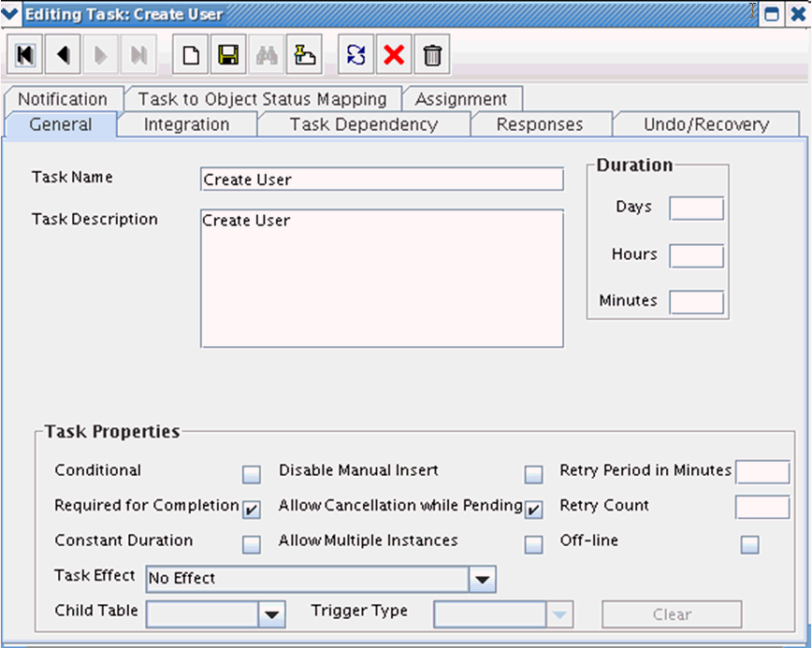The image size is (812, 648).
Task: Click the Retry Period in Minutes field
Action: [x=762, y=471]
